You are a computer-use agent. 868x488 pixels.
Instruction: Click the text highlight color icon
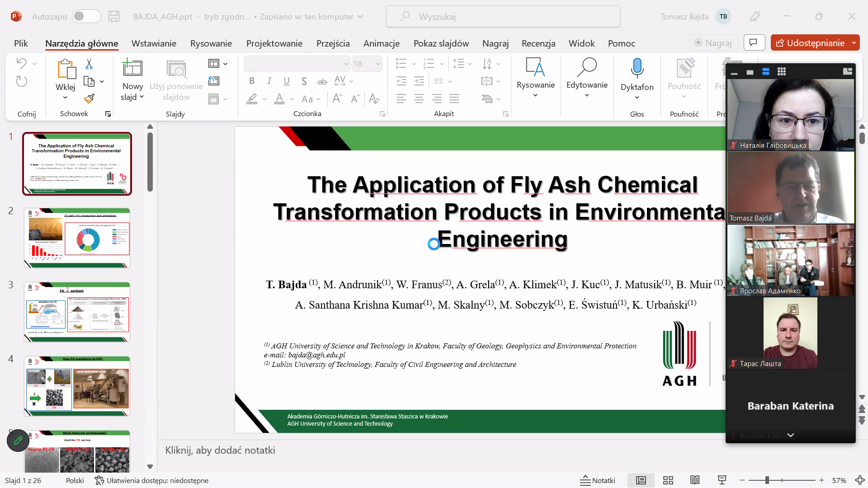(252, 99)
